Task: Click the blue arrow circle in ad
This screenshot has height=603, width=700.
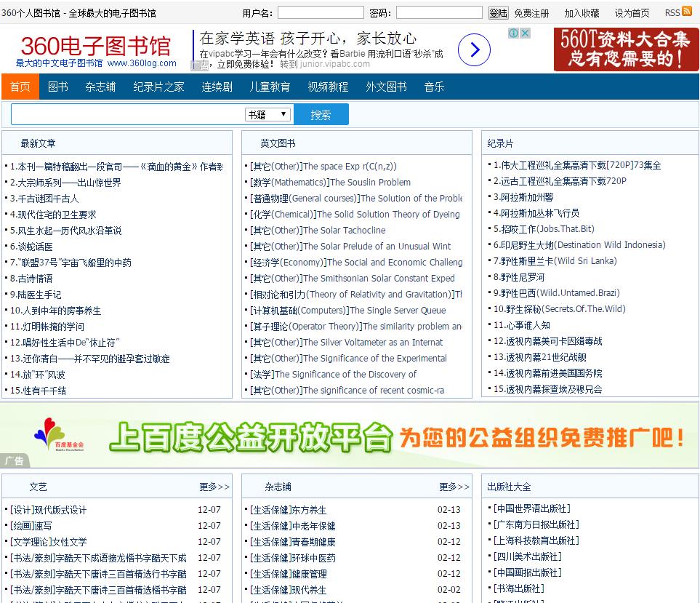Action: click(x=474, y=49)
